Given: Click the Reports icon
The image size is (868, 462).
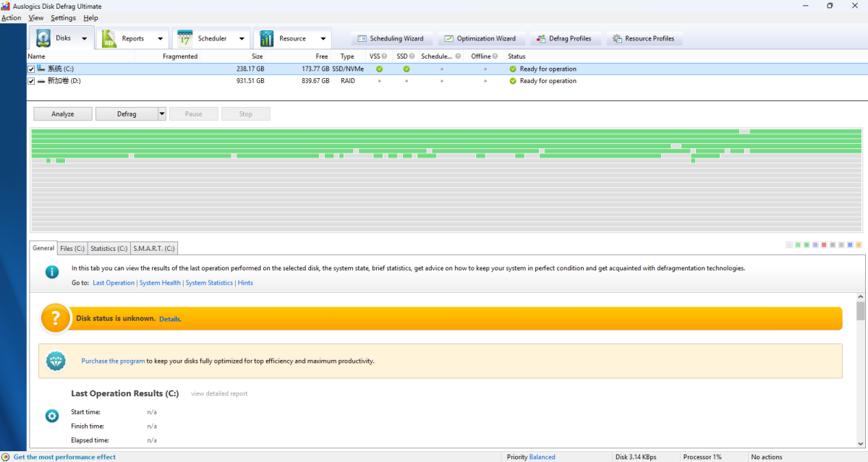Looking at the screenshot, I should (109, 38).
